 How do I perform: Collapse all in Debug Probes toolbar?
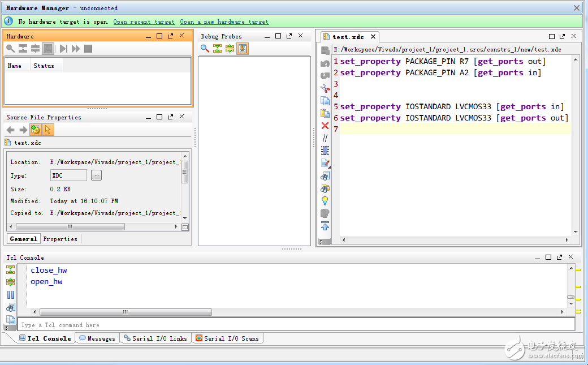coord(217,49)
